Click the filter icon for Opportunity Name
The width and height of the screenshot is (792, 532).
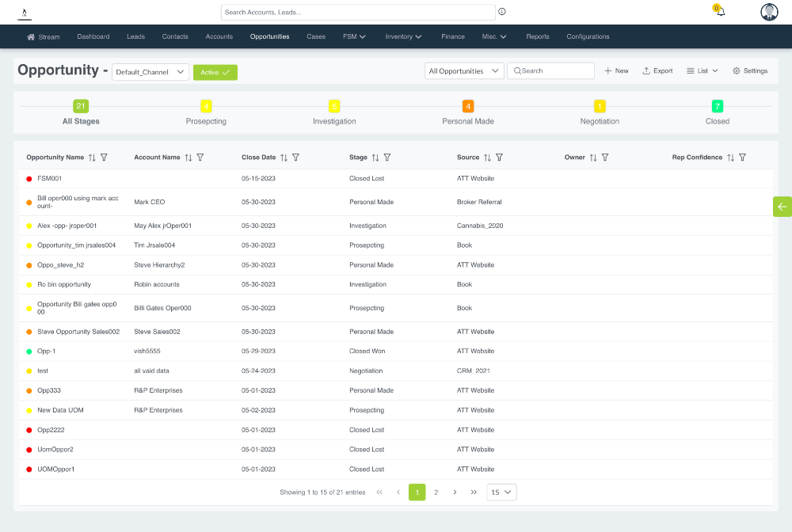(x=104, y=158)
